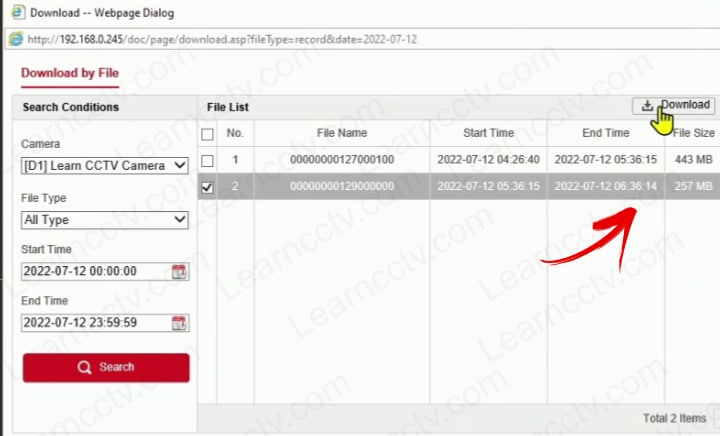Open the End Time calendar picker icon
720x436 pixels.
179,322
